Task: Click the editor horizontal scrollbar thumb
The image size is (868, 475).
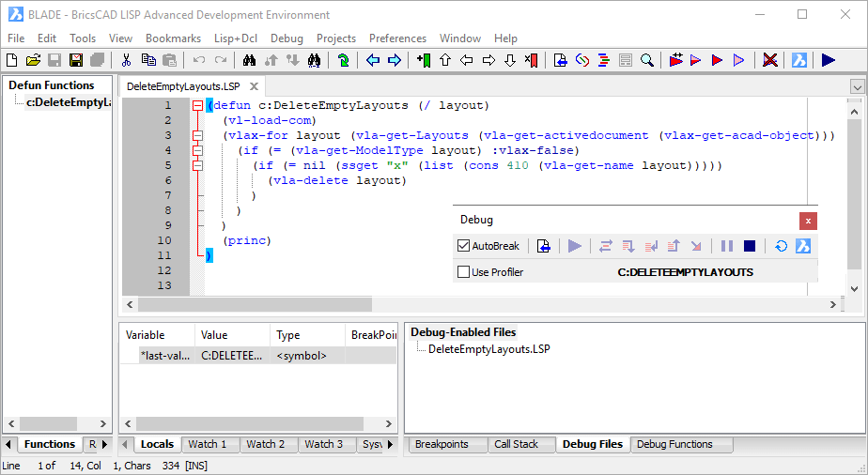Action: pyautogui.click(x=255, y=304)
